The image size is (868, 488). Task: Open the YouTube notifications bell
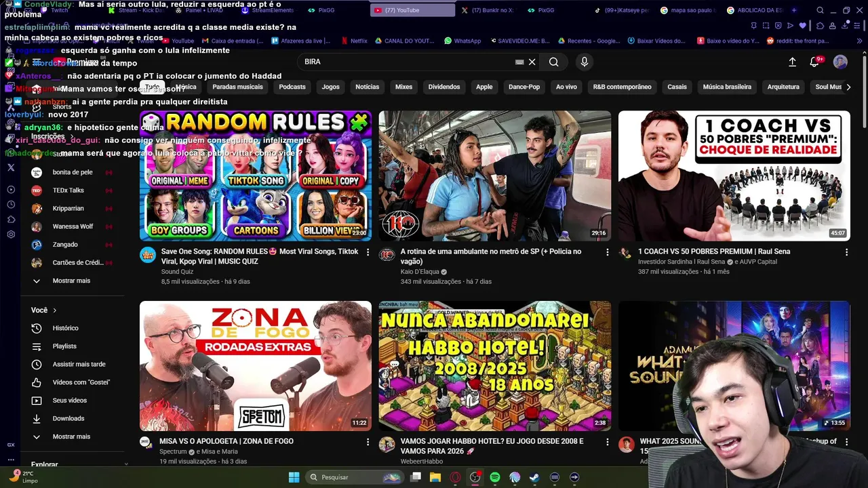[x=814, y=62]
